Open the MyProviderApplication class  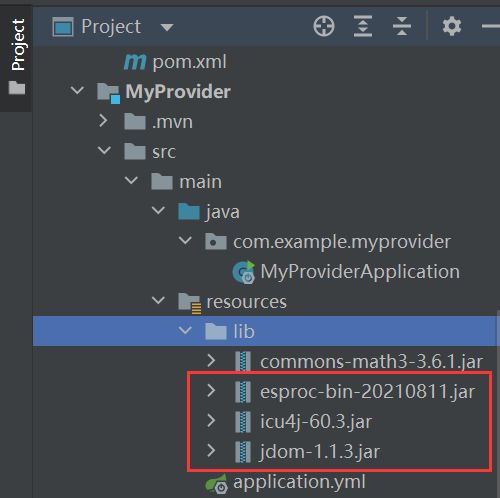tap(360, 272)
